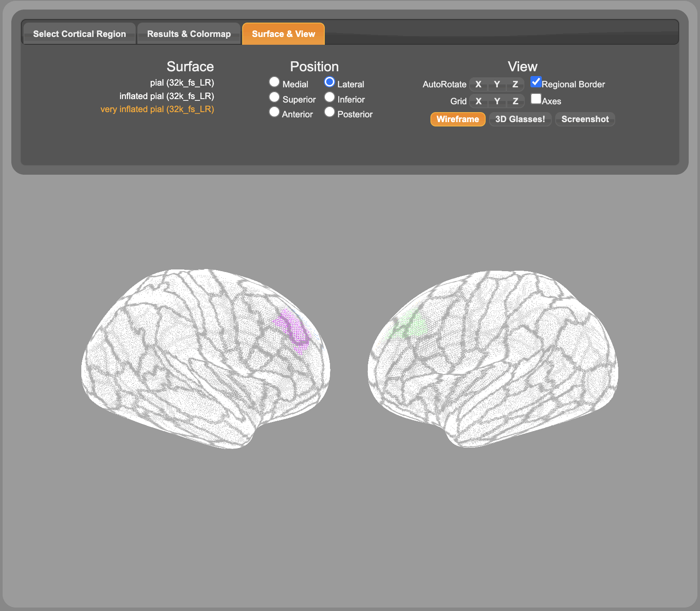Enable the Axes checkbox
The width and height of the screenshot is (700, 611).
[x=536, y=99]
